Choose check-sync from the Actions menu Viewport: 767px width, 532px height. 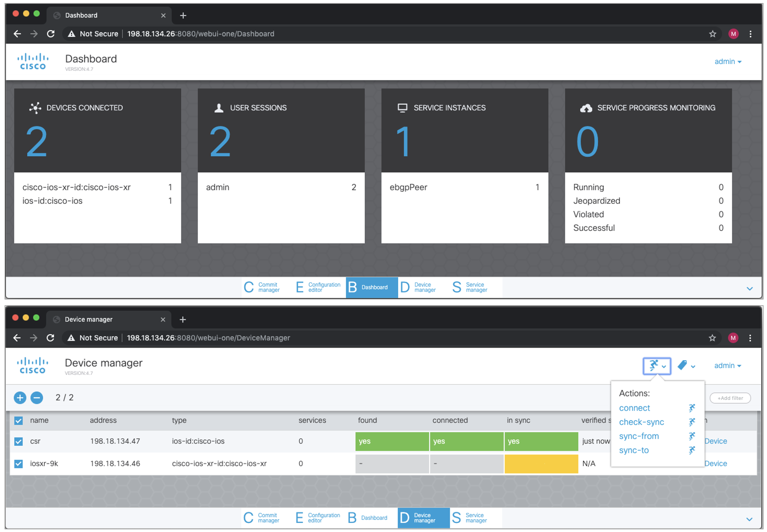(641, 422)
